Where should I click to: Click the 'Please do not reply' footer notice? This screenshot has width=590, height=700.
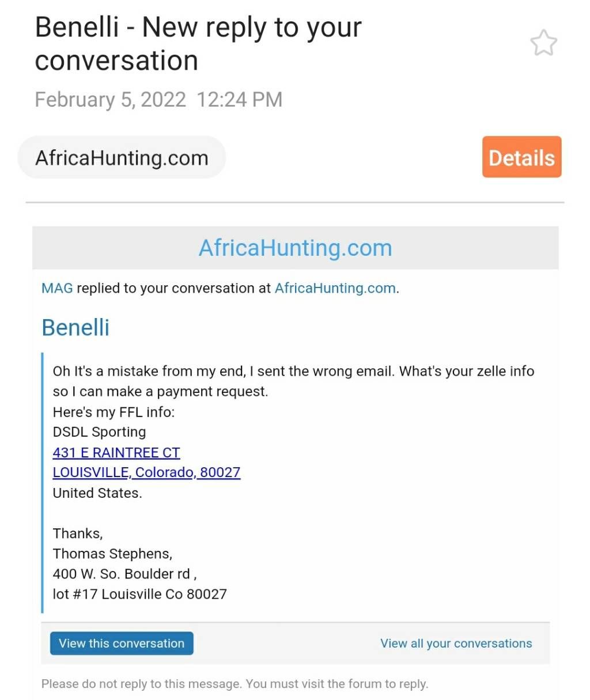coord(235,684)
